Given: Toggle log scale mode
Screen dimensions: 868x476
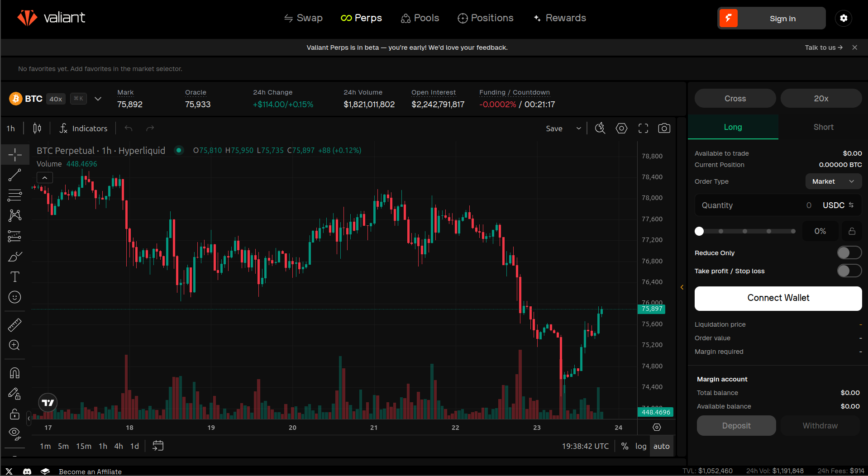Looking at the screenshot, I should pyautogui.click(x=641, y=446).
